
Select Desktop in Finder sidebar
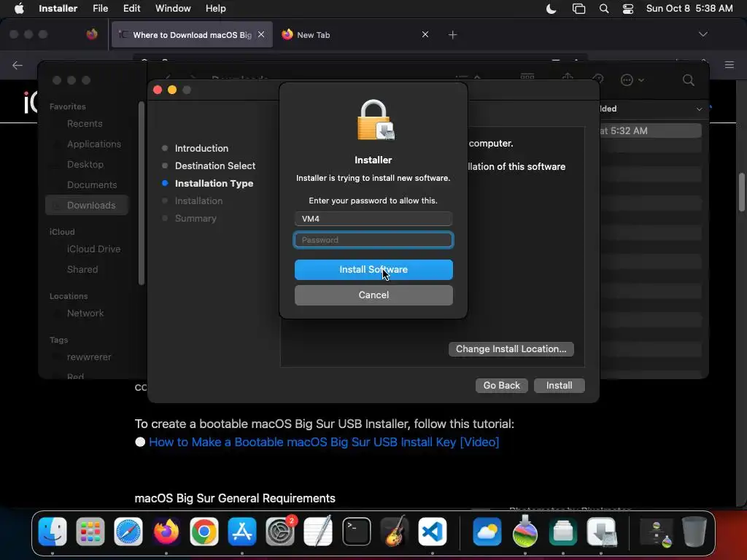(x=85, y=165)
